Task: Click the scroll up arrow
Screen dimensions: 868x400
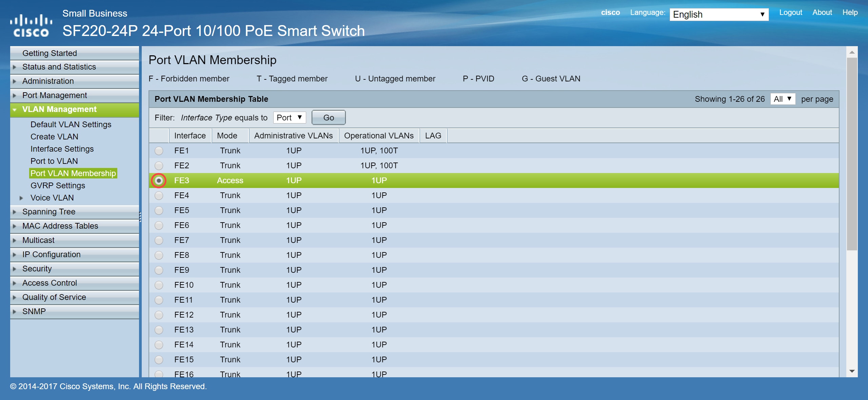Action: (x=852, y=53)
